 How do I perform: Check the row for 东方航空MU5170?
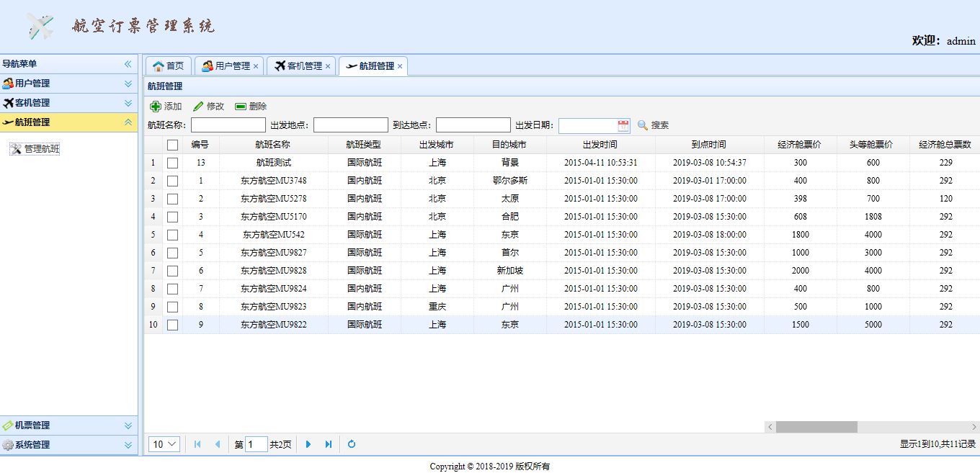point(172,217)
